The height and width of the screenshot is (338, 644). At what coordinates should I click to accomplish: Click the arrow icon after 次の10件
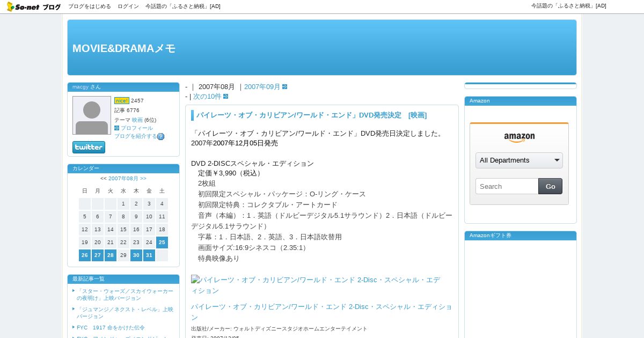[x=226, y=97]
